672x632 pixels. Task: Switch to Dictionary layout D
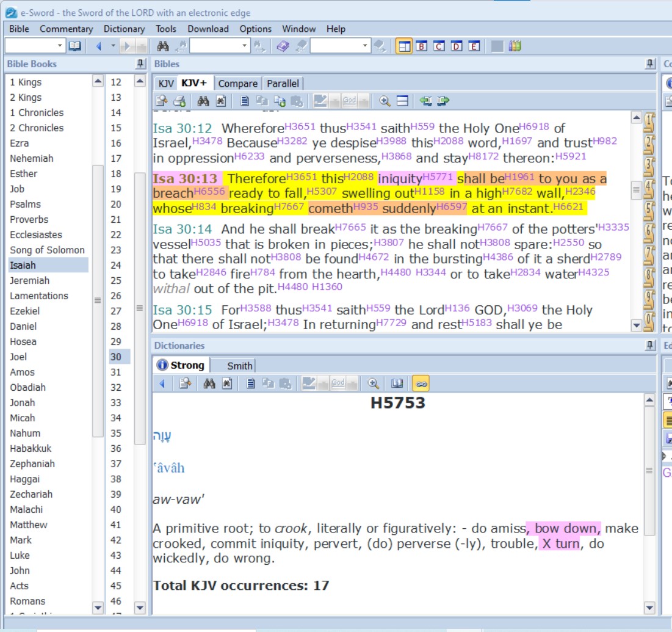pos(457,46)
